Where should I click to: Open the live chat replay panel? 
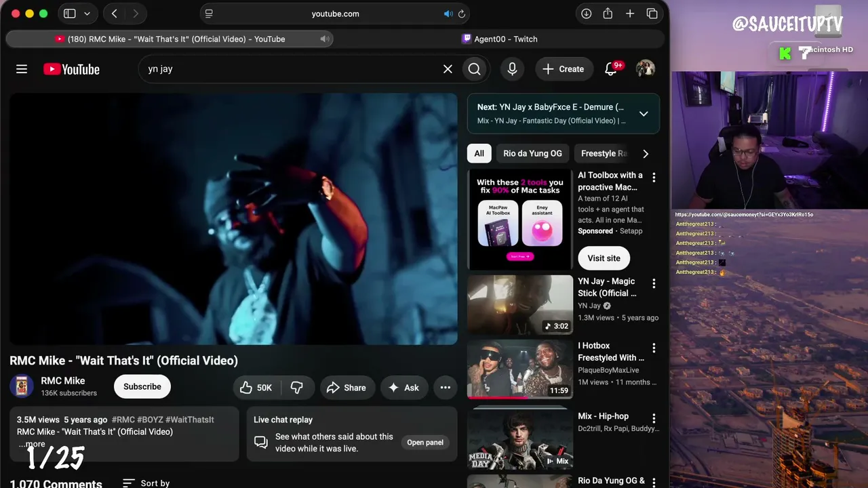click(x=425, y=443)
